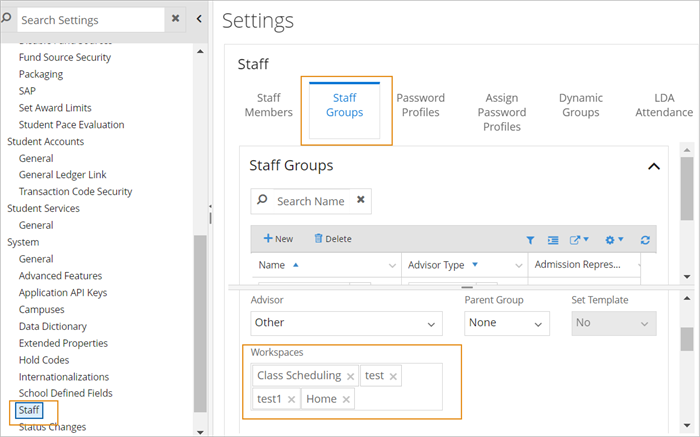The image size is (700, 437).
Task: Click New to add a staff group
Action: (278, 239)
